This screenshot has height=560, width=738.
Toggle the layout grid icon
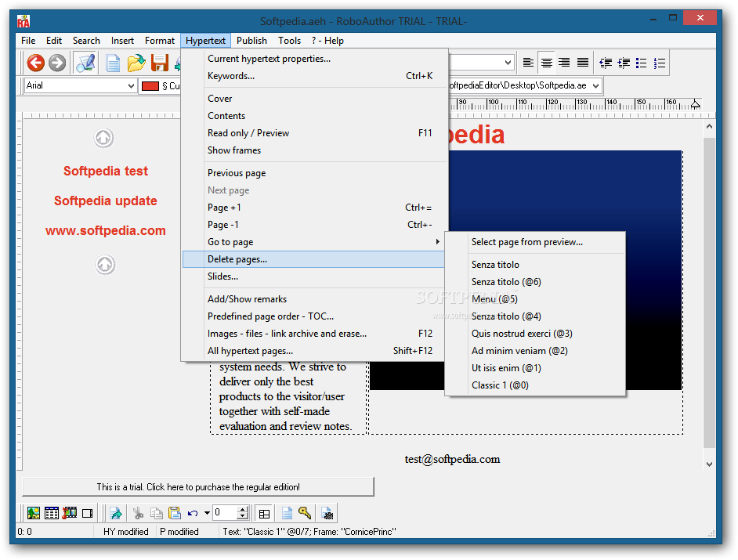tap(265, 514)
